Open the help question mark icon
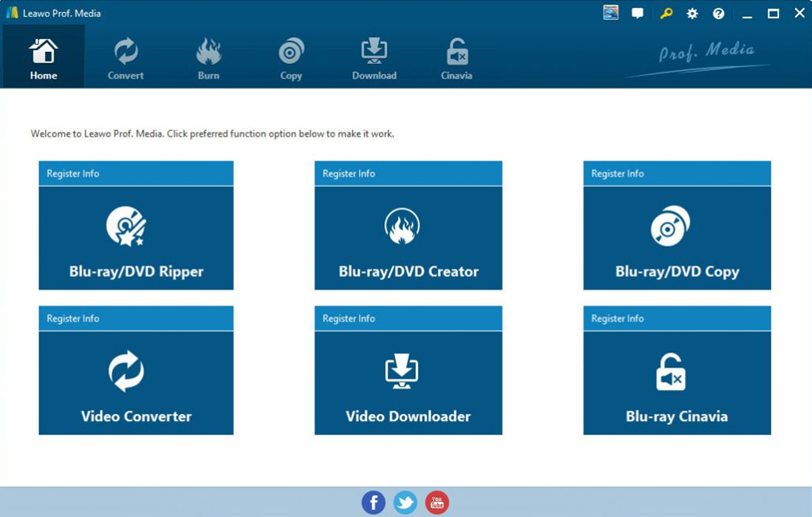This screenshot has height=517, width=812. [719, 13]
